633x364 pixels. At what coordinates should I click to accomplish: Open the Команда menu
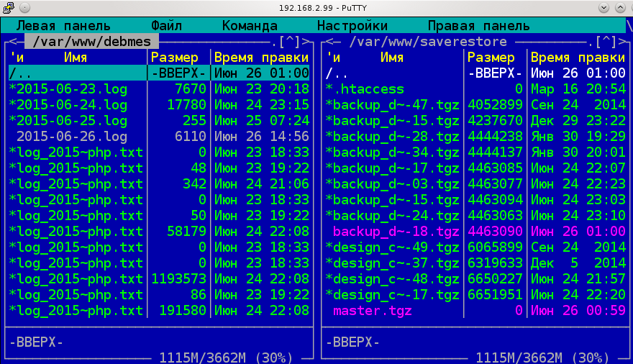click(250, 25)
